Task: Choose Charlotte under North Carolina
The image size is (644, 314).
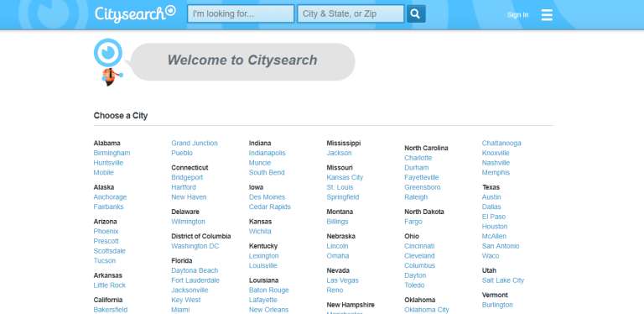Action: (x=418, y=158)
